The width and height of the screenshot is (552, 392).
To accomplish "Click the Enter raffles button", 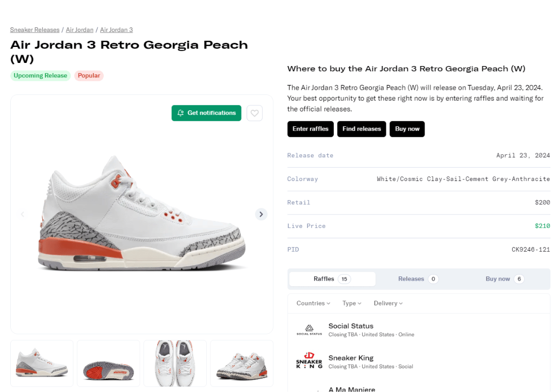I will 311,129.
